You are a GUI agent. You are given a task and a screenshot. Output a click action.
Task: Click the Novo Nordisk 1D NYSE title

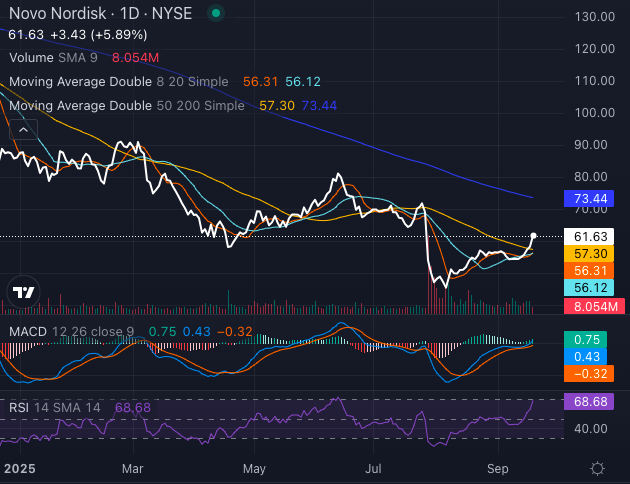point(100,14)
